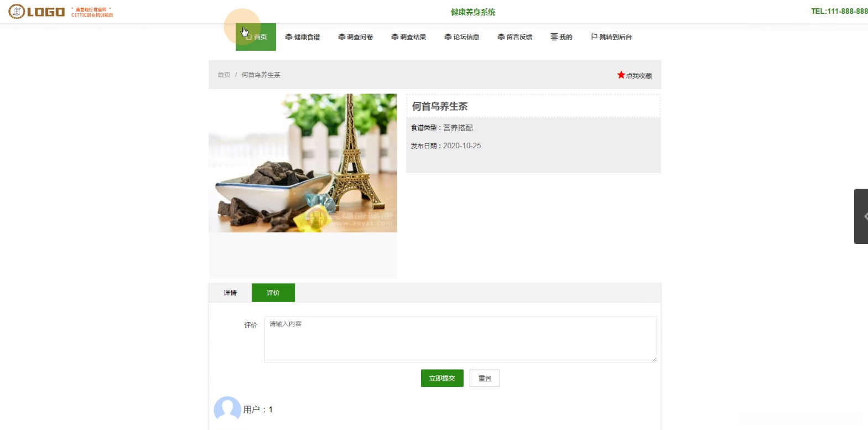Open the 论坛信息 menu item
The width and height of the screenshot is (868, 430).
tap(462, 37)
